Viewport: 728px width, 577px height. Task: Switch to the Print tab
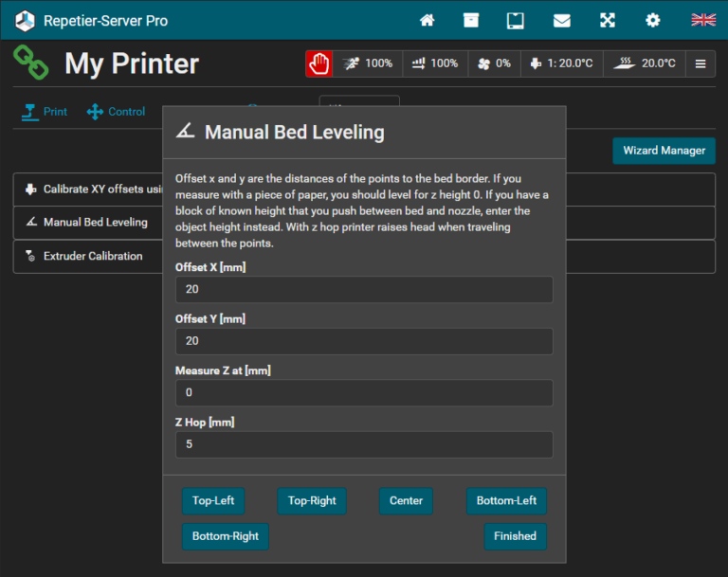(x=45, y=112)
